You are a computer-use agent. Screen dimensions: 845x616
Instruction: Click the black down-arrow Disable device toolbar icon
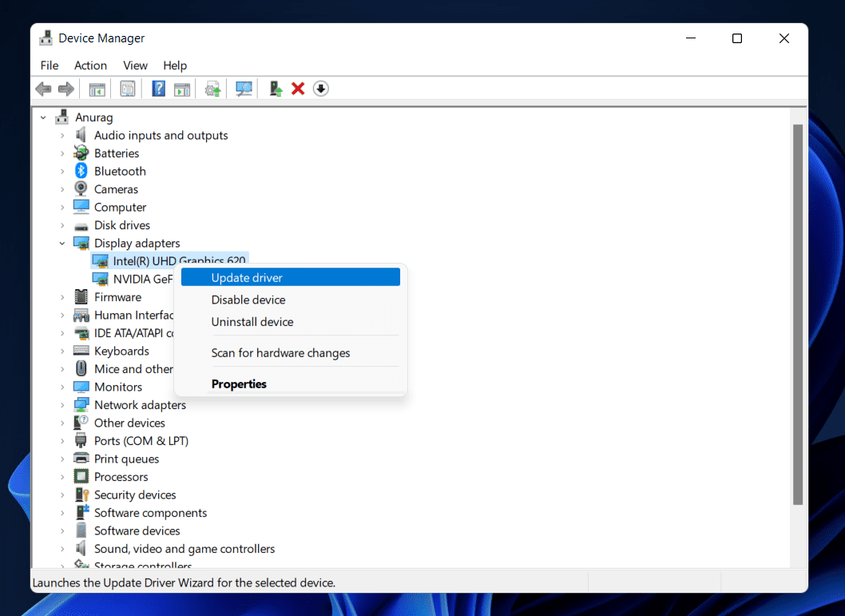pos(320,89)
